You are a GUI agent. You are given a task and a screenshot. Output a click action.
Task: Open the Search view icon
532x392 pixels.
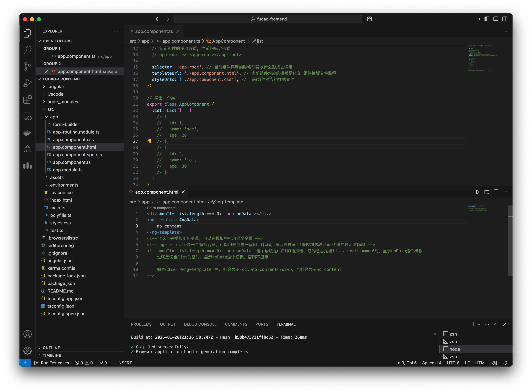tap(27, 50)
